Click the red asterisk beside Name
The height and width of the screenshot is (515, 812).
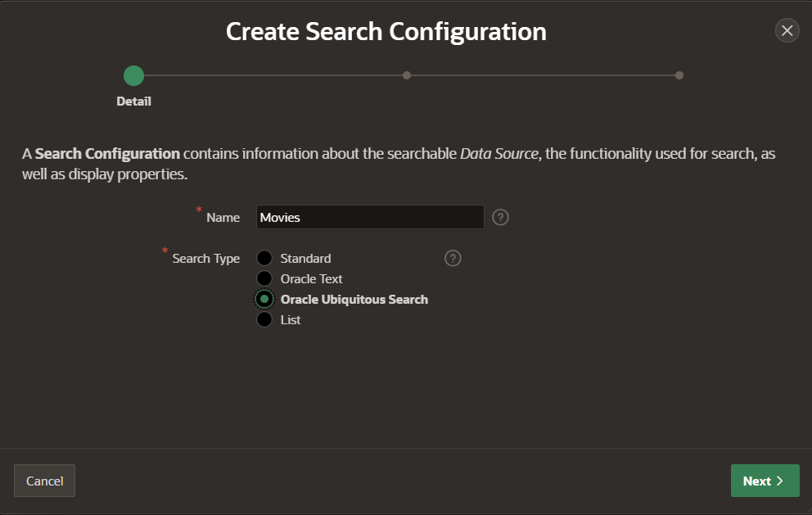coord(198,211)
